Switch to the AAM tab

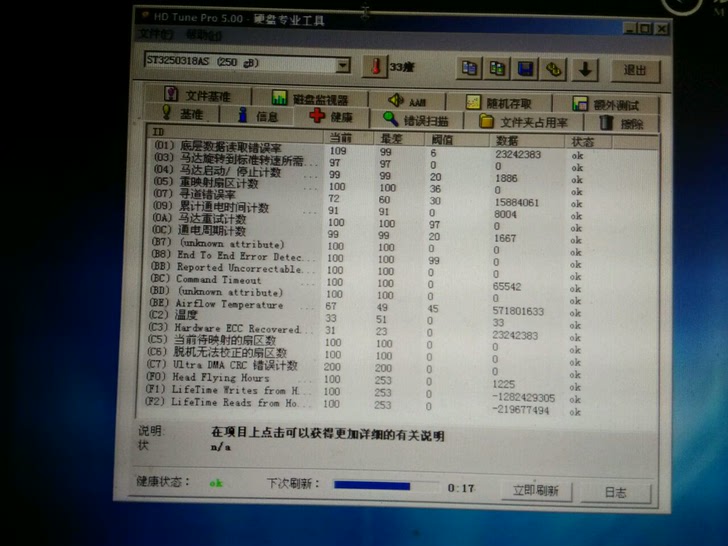pyautogui.click(x=407, y=101)
